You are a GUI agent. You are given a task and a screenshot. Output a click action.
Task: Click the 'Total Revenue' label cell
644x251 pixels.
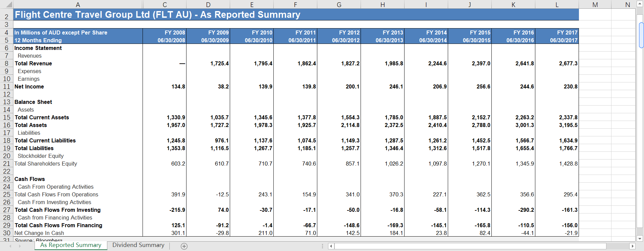[x=78, y=63]
